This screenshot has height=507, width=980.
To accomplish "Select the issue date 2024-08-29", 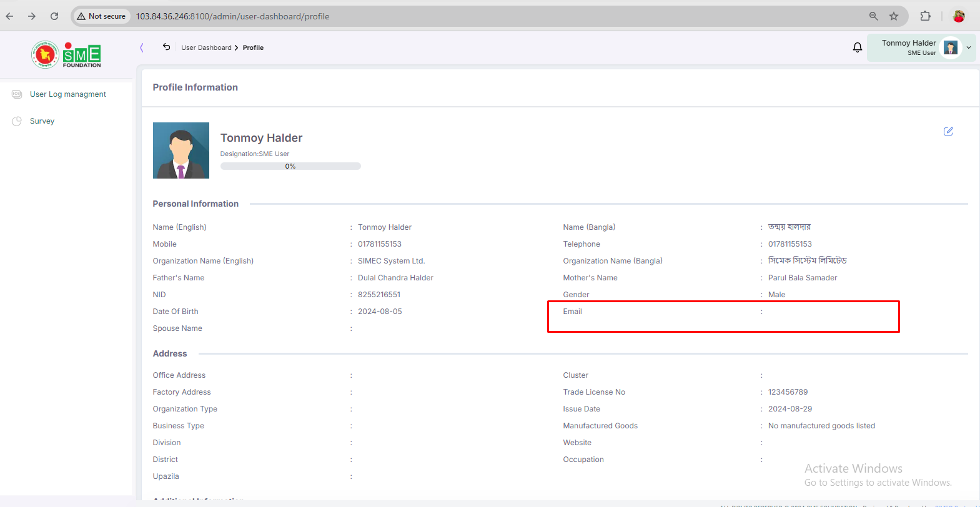I will point(790,409).
